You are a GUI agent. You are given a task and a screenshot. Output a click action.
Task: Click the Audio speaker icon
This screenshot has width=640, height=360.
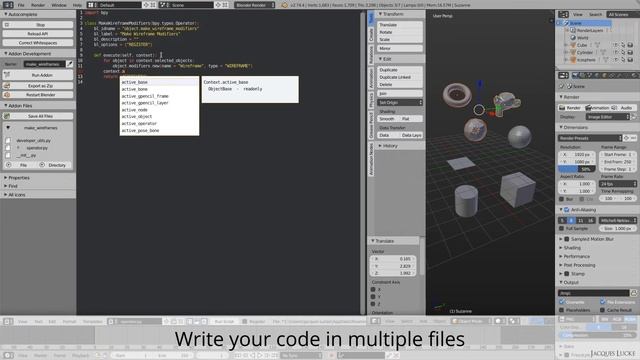[x=614, y=108]
